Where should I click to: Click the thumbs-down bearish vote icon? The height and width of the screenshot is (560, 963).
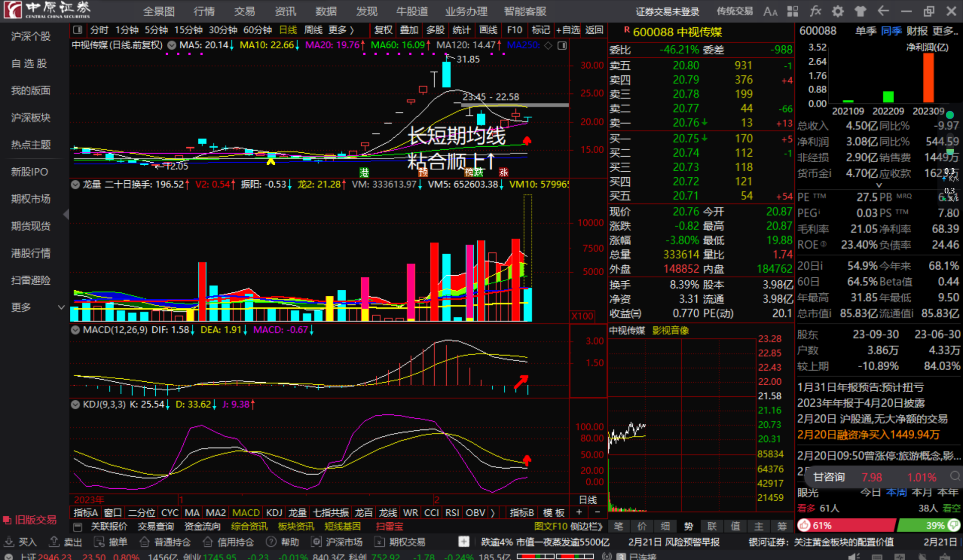[953, 525]
